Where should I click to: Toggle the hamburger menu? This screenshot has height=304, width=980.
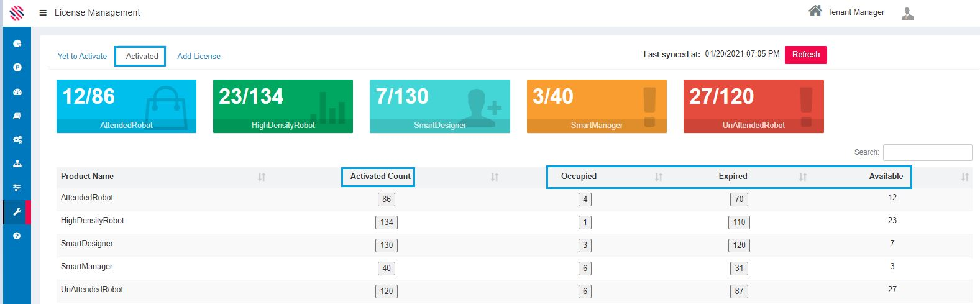coord(43,12)
